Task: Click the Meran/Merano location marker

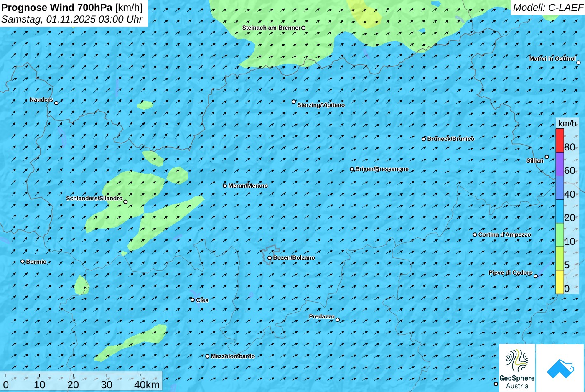Action: [x=225, y=186]
